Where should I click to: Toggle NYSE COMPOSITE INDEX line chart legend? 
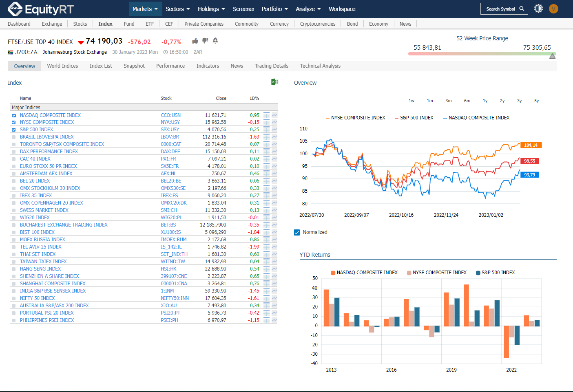click(x=355, y=118)
